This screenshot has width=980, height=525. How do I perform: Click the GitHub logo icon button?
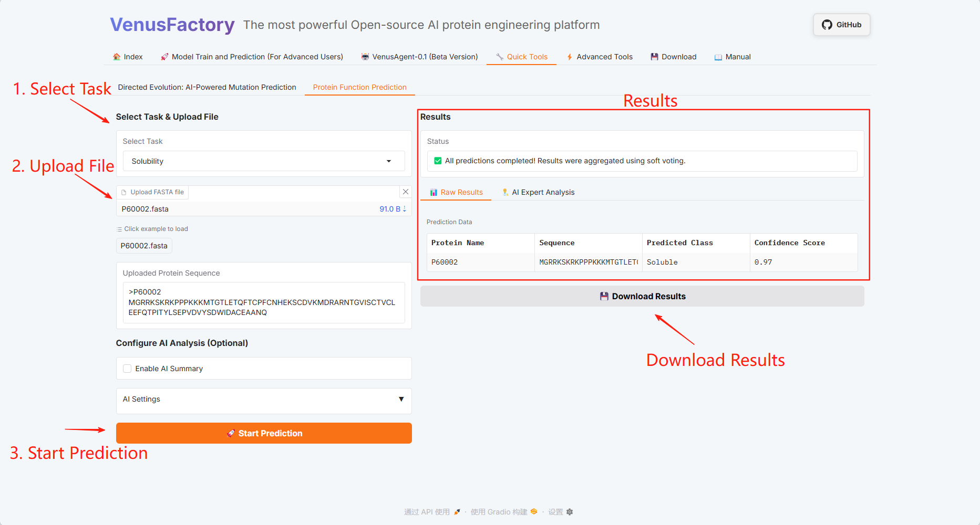[x=827, y=25]
